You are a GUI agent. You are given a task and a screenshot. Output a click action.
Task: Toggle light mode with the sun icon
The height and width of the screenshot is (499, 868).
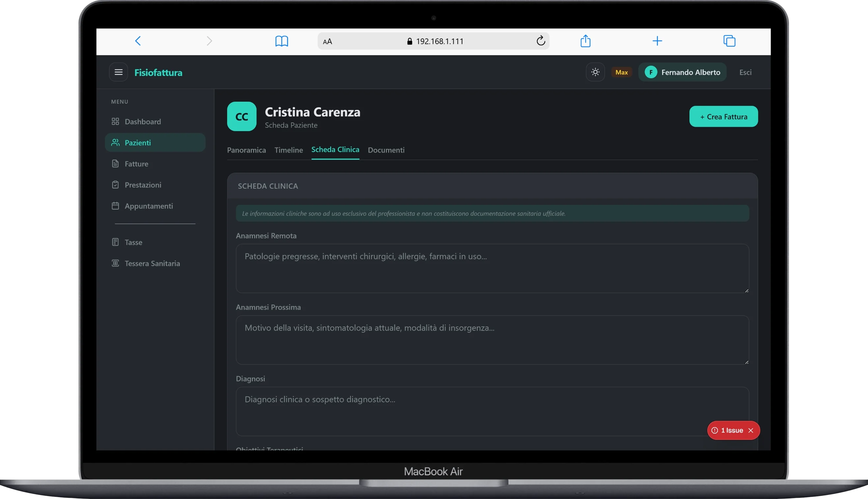595,72
